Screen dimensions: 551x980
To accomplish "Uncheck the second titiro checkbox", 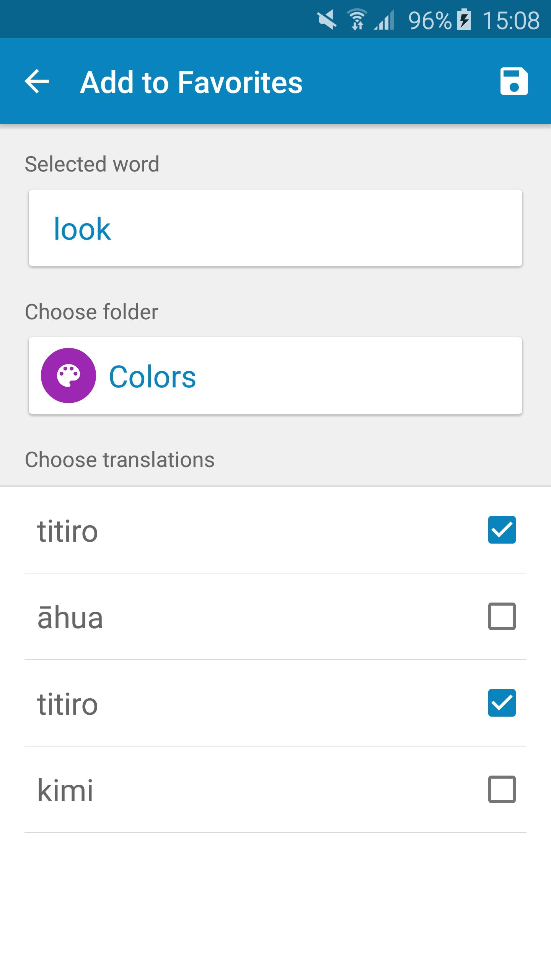I will pyautogui.click(x=502, y=703).
